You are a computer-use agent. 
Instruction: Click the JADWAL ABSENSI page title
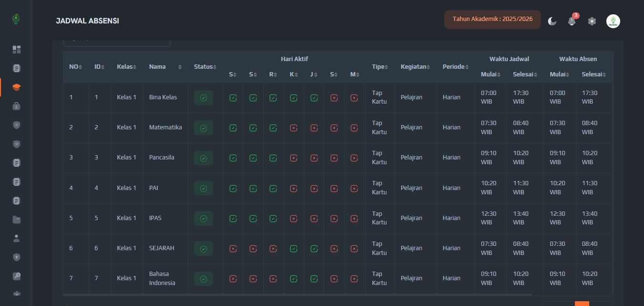point(87,21)
